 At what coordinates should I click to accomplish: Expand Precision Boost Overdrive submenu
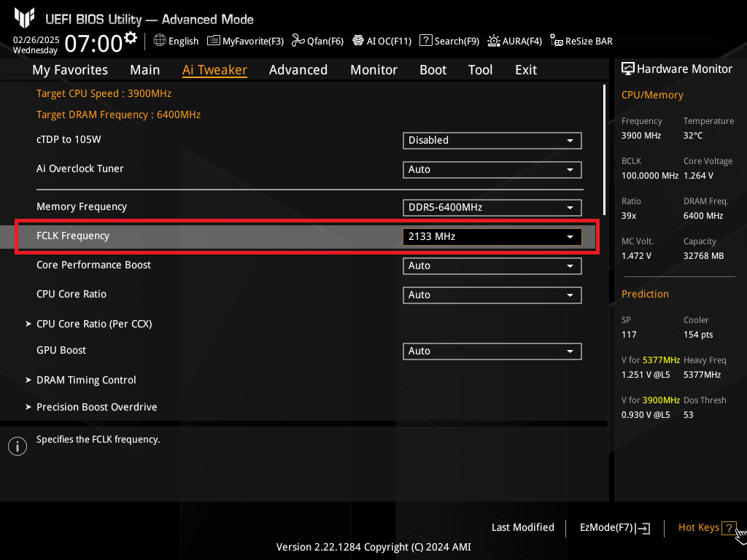pyautogui.click(x=91, y=407)
